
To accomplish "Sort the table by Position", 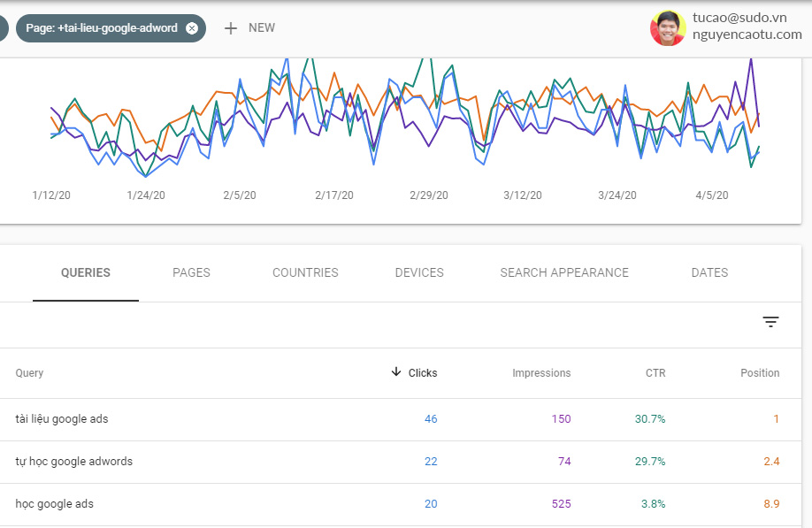I will coord(759,372).
